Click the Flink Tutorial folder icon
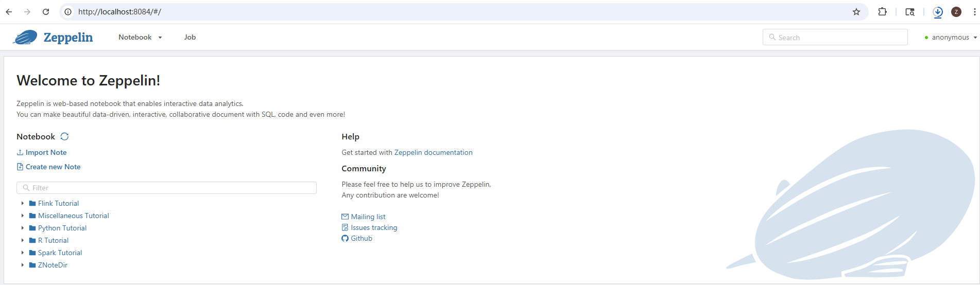 point(32,203)
